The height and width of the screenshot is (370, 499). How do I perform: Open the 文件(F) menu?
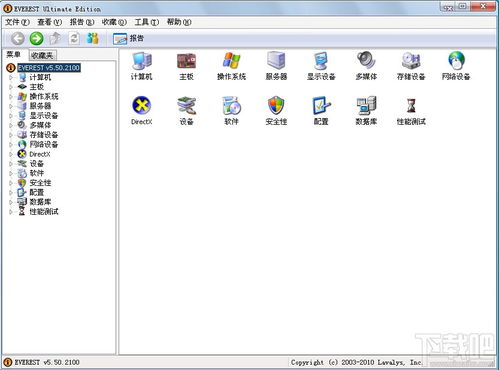pos(17,22)
